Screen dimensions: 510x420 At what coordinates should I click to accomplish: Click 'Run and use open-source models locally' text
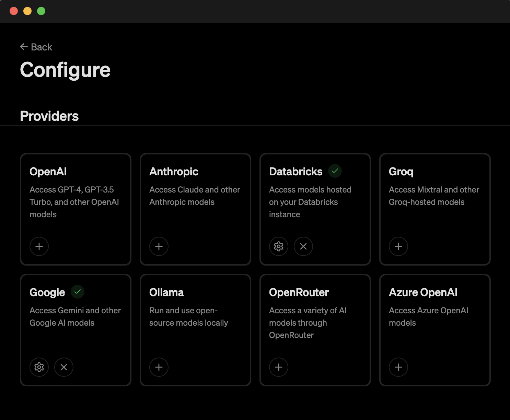189,317
